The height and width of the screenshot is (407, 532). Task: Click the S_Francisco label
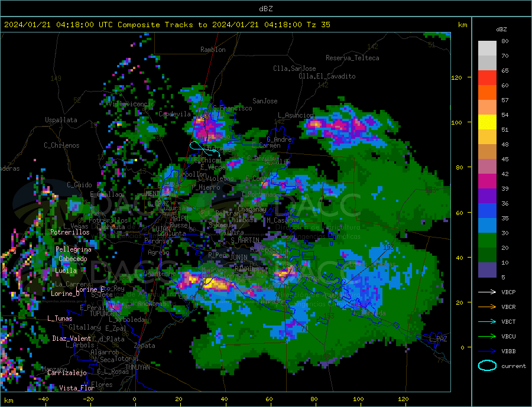tap(232, 108)
